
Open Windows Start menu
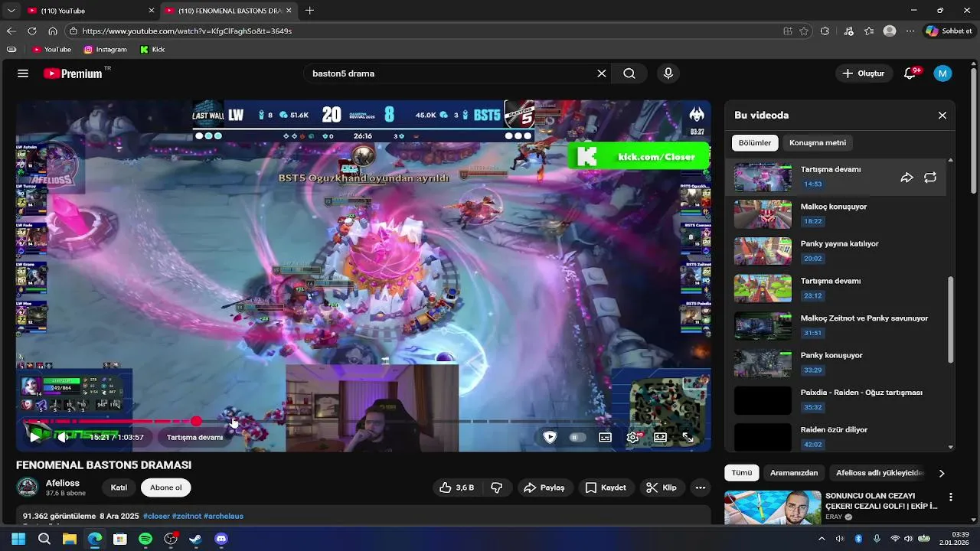18,539
